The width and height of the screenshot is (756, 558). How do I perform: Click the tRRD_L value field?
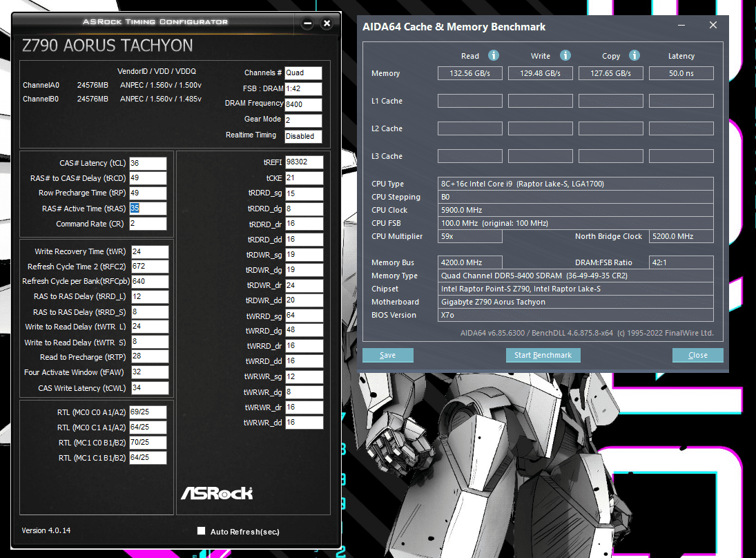pyautogui.click(x=150, y=296)
